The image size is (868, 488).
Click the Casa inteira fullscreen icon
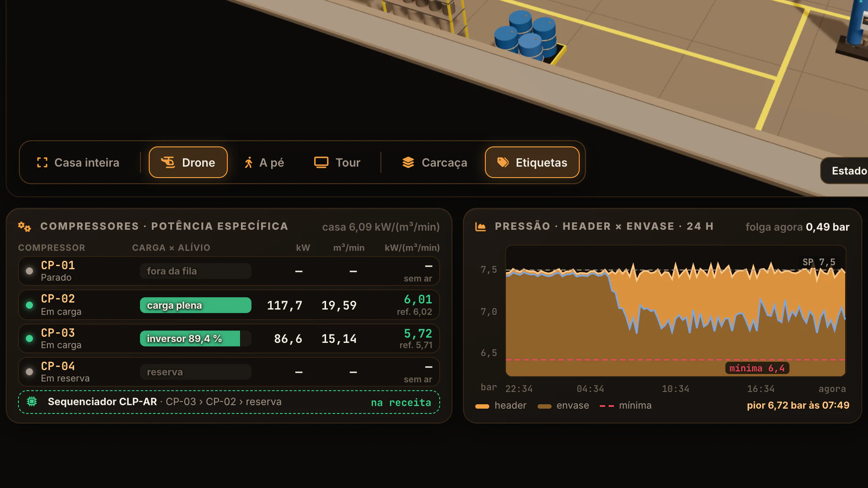tap(42, 163)
